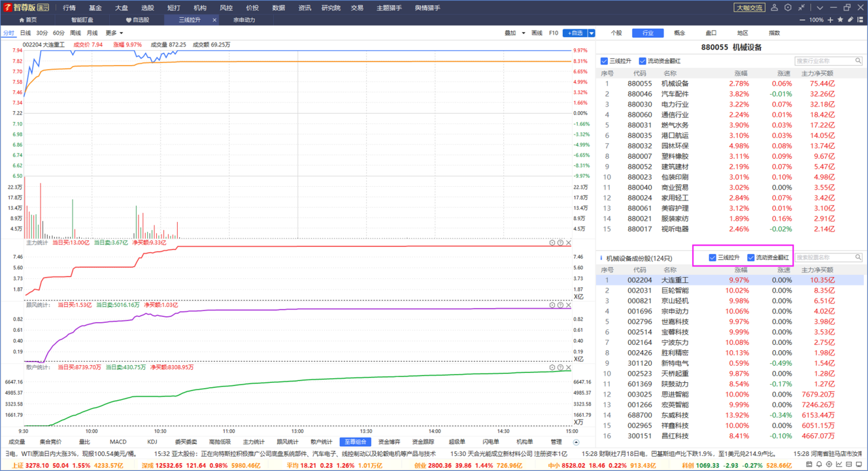The image size is (868, 471).
Task: Open settings icon of 主力统计 panel
Action: tap(552, 242)
